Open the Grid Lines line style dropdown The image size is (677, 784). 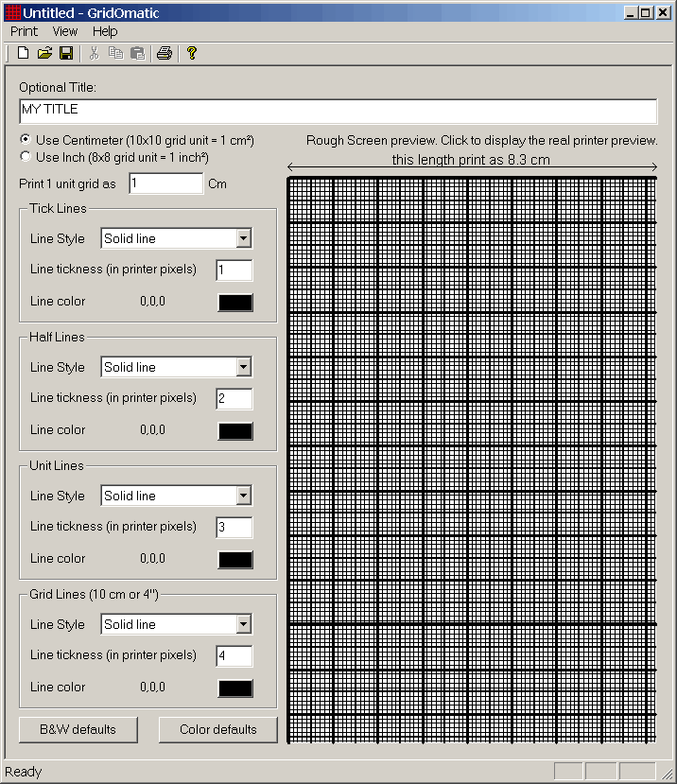(x=243, y=624)
